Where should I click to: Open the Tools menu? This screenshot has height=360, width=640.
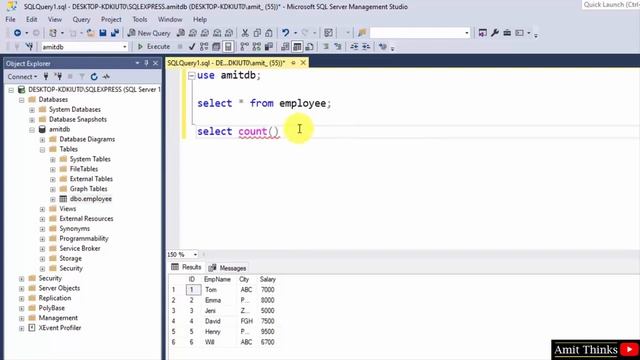point(140,20)
